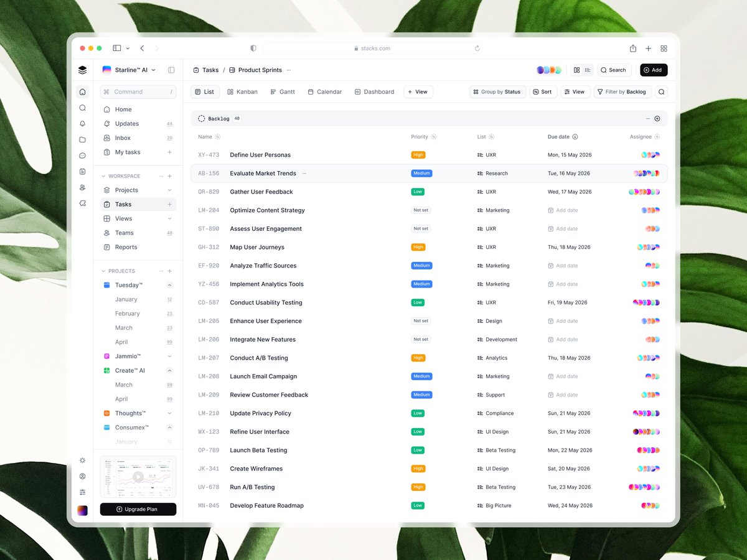Collapse the Create AI project
The height and width of the screenshot is (560, 747).
[x=169, y=371]
